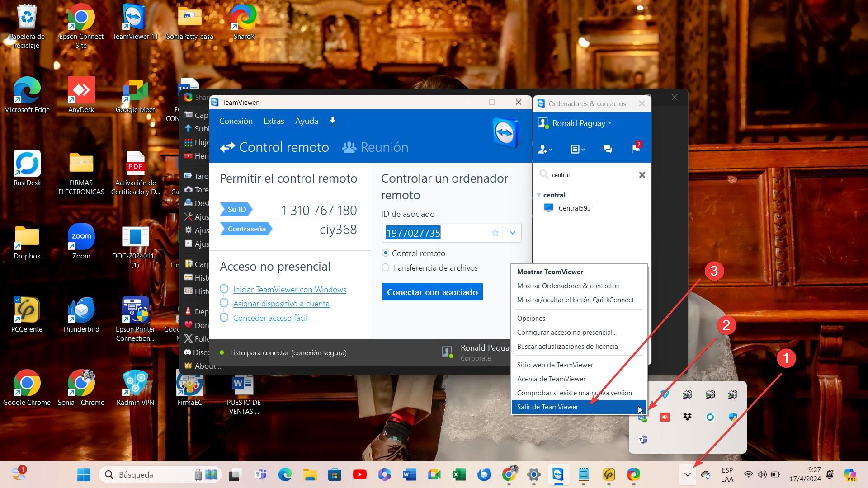Screen dimensions: 868x488
Task: Open the ID de asociado history dropdown
Action: pyautogui.click(x=512, y=233)
